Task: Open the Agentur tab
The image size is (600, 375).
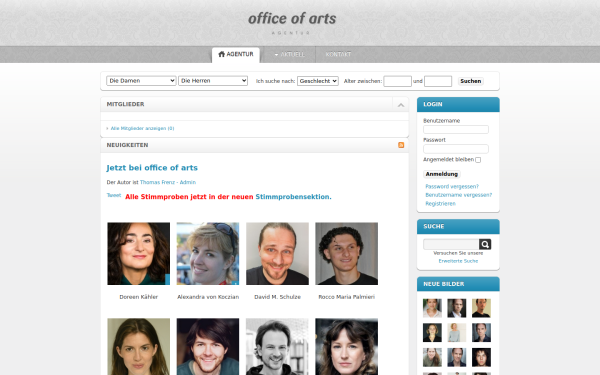Action: (x=236, y=54)
